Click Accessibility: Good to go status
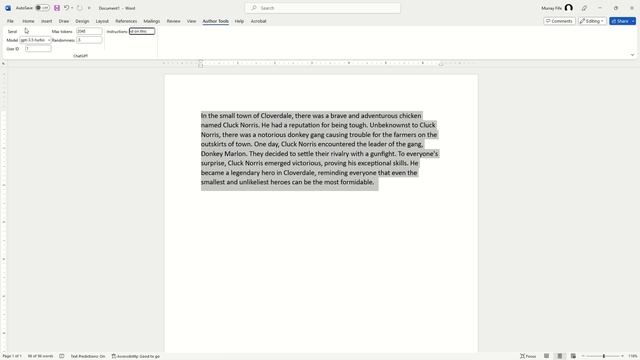 (136, 356)
